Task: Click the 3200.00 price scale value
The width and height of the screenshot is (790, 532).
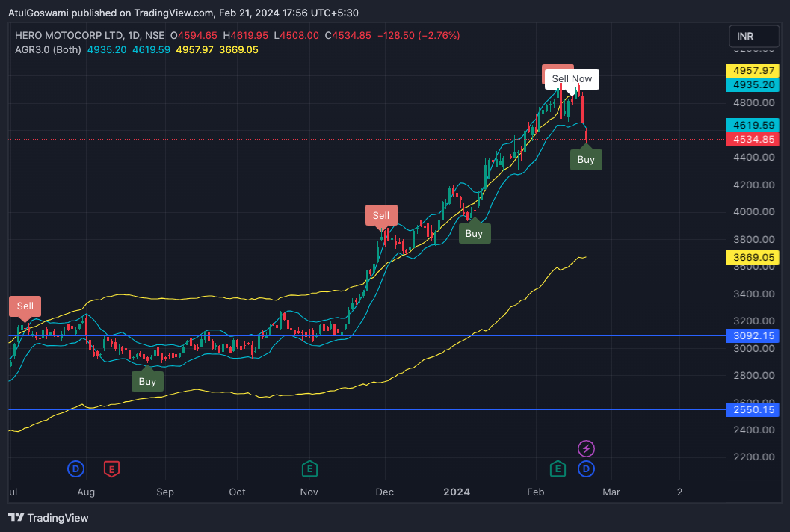Action: tap(753, 321)
